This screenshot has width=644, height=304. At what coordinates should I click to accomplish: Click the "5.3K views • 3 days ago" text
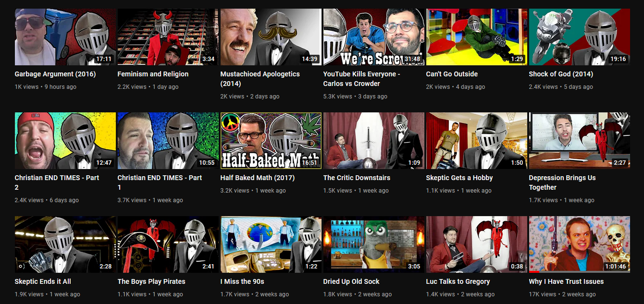(x=355, y=97)
